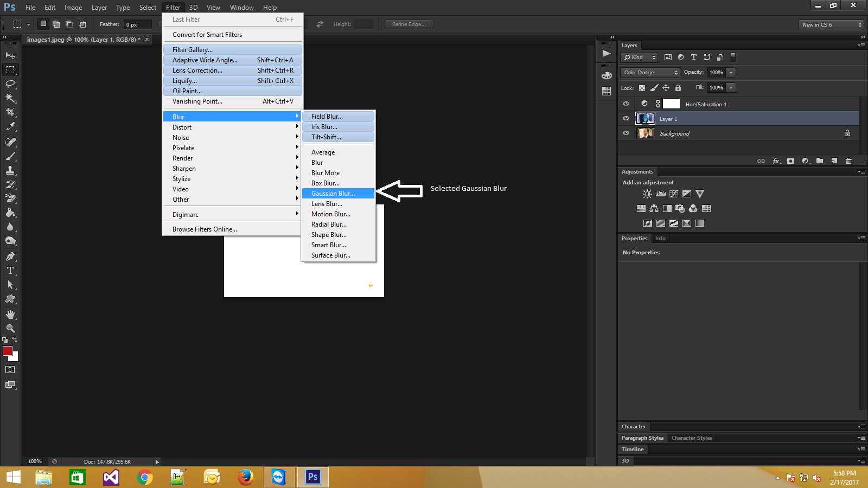Open Filter Gallery
868x488 pixels.
pos(232,50)
